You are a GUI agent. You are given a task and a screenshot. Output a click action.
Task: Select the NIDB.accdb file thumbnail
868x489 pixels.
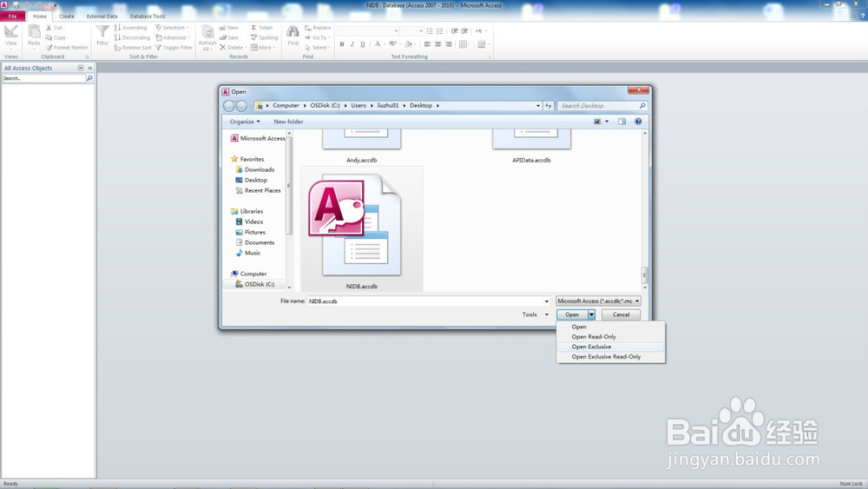tap(361, 228)
